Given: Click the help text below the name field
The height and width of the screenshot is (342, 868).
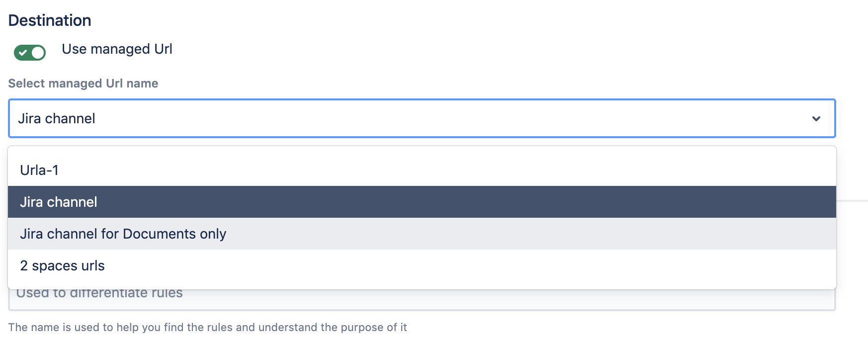Looking at the screenshot, I should pyautogui.click(x=207, y=327).
